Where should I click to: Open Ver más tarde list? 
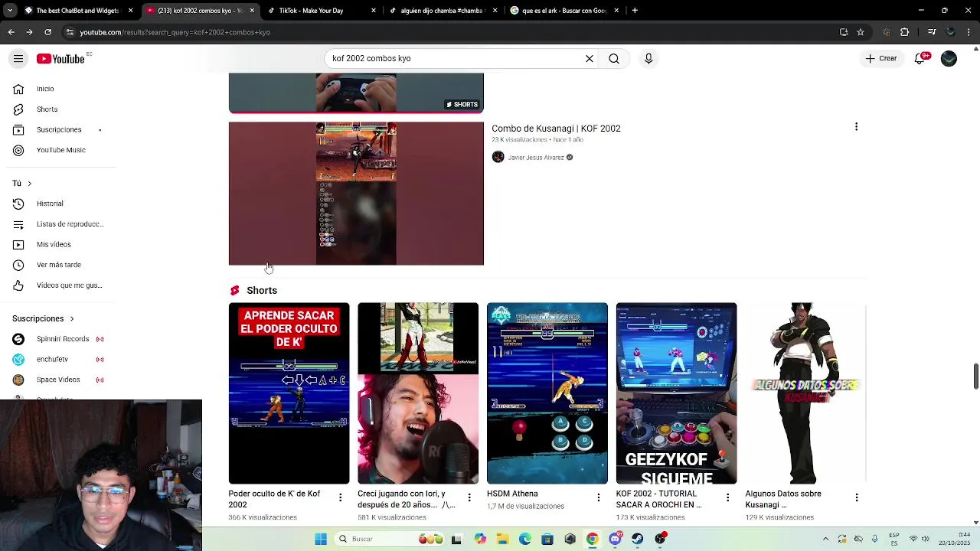coord(58,265)
